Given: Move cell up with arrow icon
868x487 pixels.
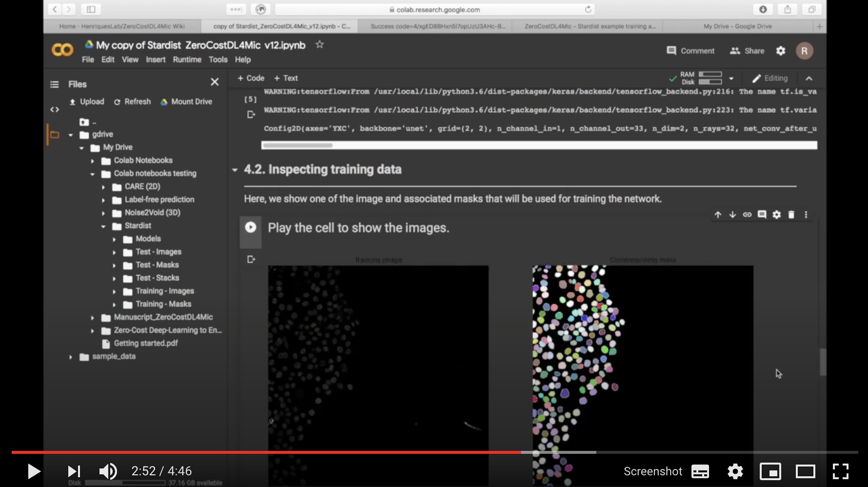Looking at the screenshot, I should (x=718, y=215).
